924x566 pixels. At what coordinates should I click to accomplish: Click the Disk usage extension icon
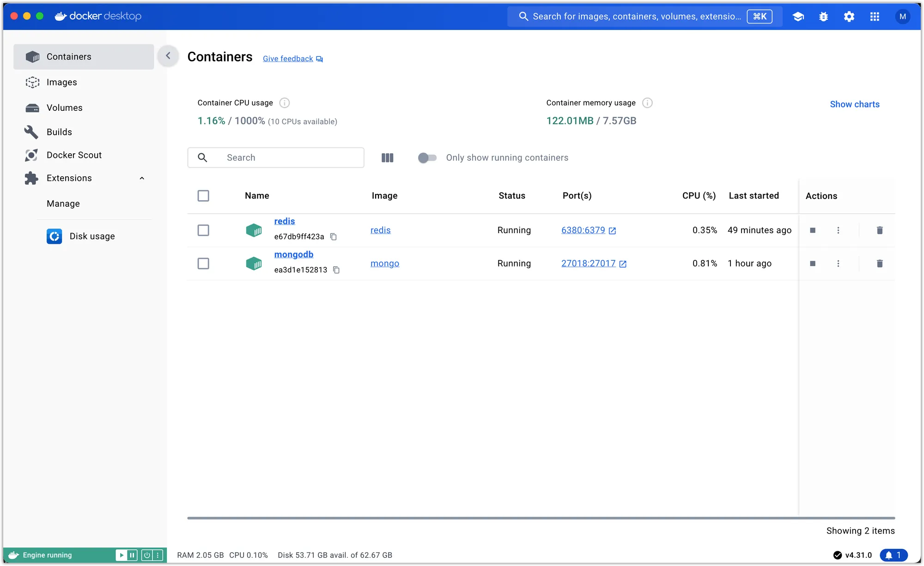[x=54, y=236]
